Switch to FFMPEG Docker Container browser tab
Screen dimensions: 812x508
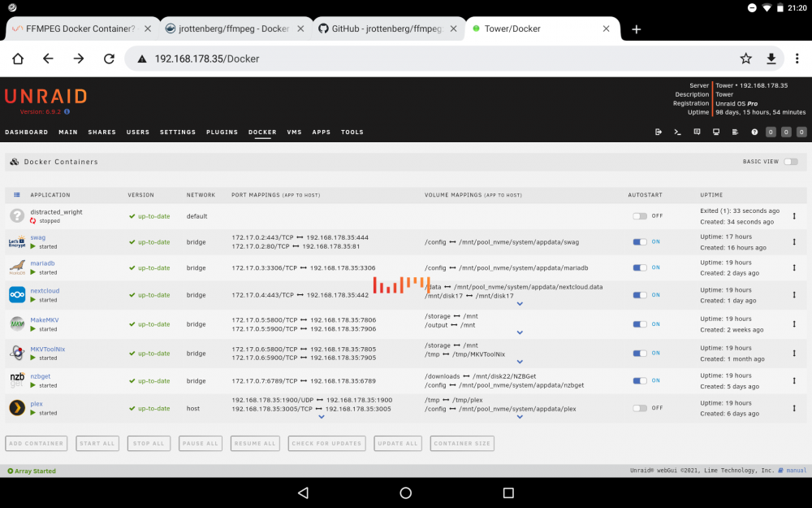click(82, 29)
